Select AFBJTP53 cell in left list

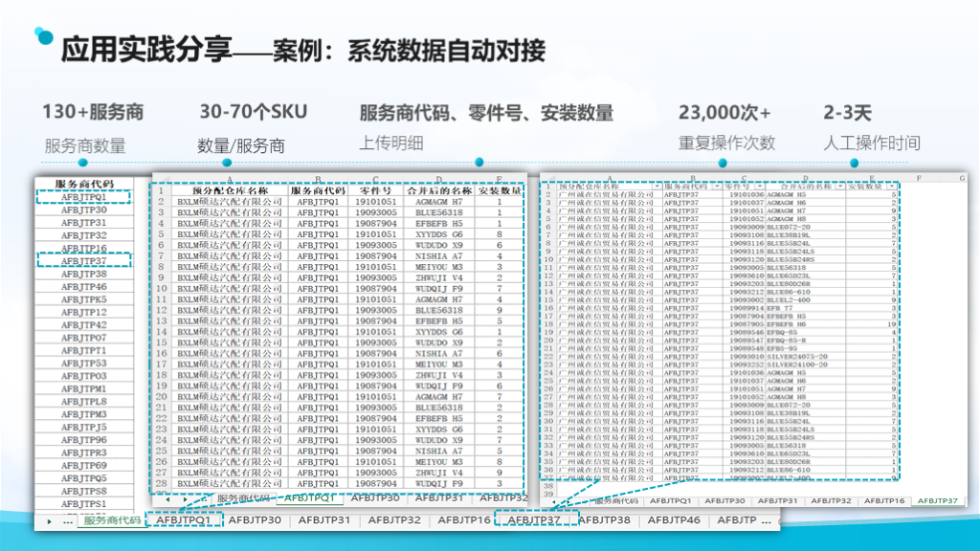point(84,363)
